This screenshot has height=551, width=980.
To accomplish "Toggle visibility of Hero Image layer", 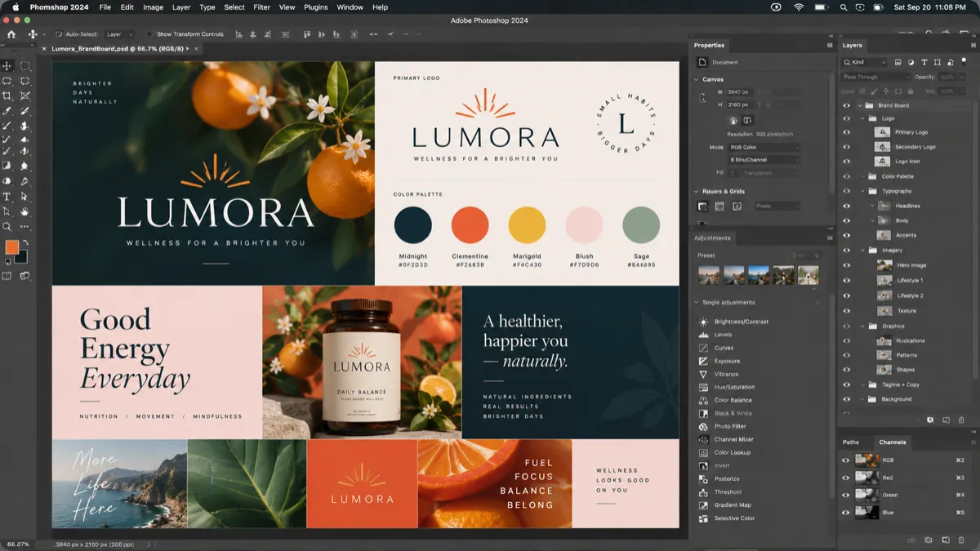I will point(846,265).
